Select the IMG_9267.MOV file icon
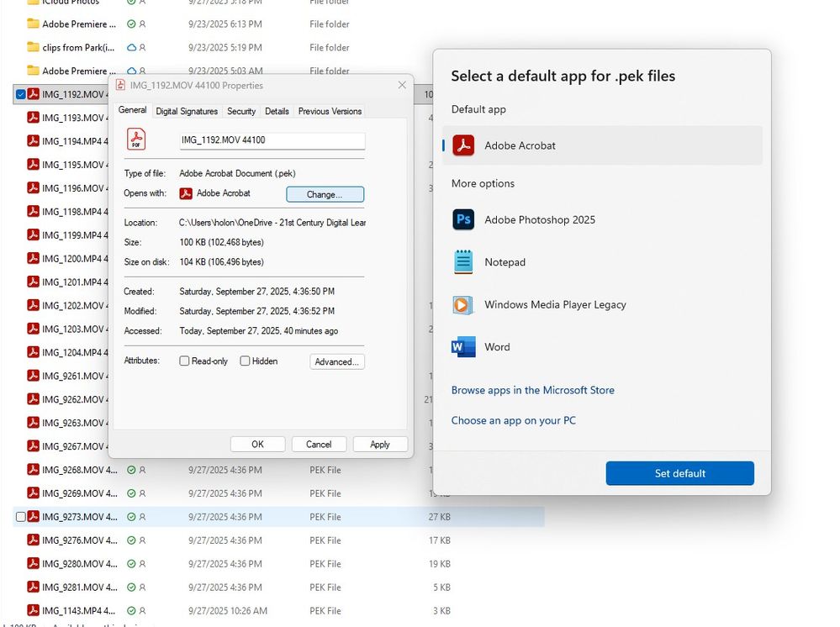 (34, 446)
